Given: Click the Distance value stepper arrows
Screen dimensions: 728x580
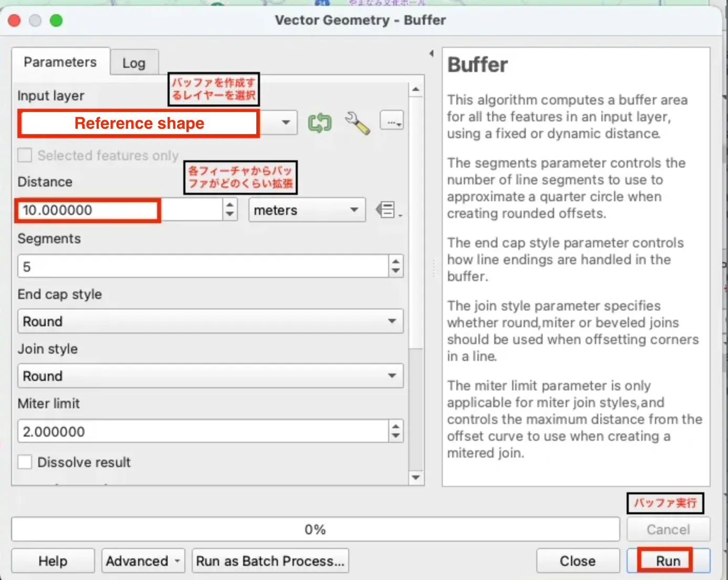Looking at the screenshot, I should tap(230, 210).
